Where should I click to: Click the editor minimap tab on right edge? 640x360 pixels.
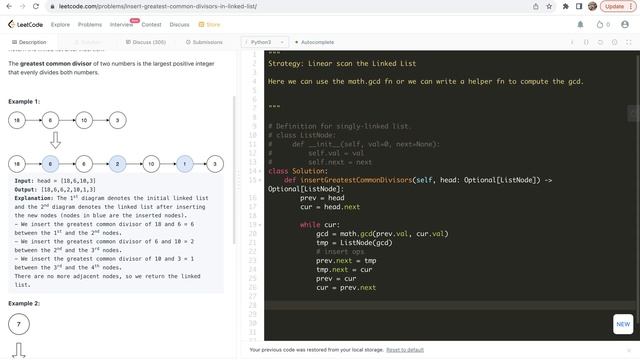point(633,113)
